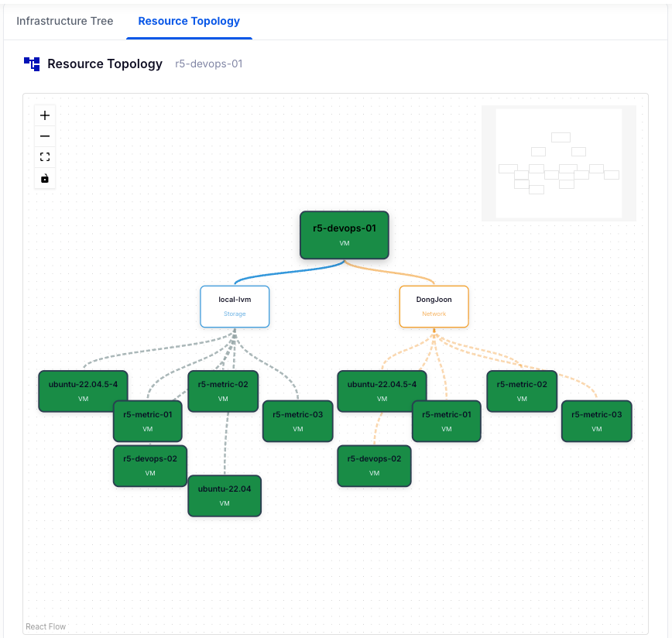Click r5-metric-02 node under local-lvm
The image size is (672, 638).
click(x=223, y=391)
